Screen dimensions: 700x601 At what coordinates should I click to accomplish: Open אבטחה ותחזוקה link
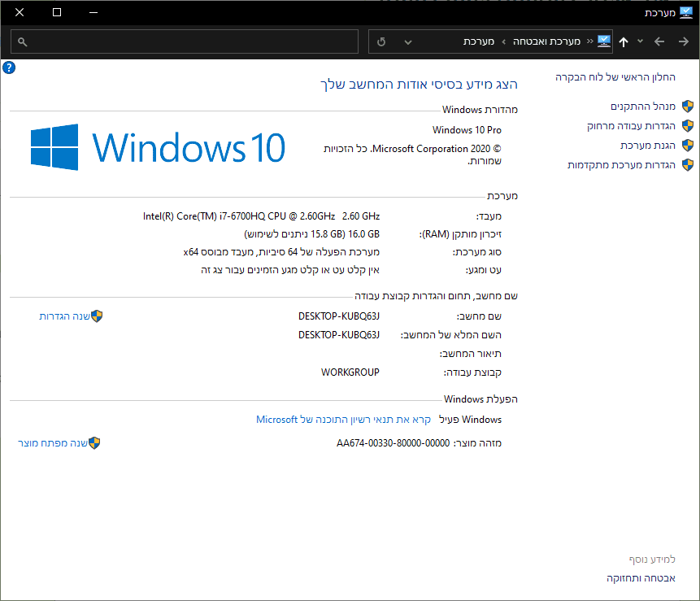pyautogui.click(x=641, y=578)
